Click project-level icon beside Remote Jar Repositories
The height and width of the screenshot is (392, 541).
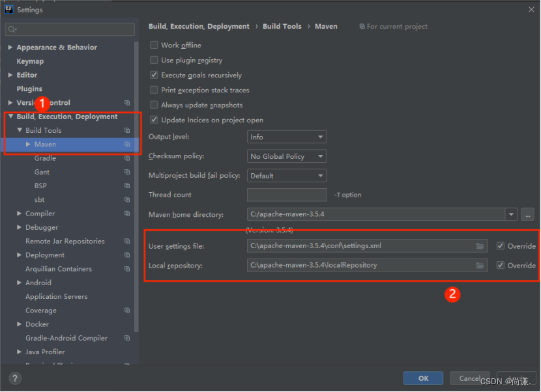pyautogui.click(x=127, y=241)
